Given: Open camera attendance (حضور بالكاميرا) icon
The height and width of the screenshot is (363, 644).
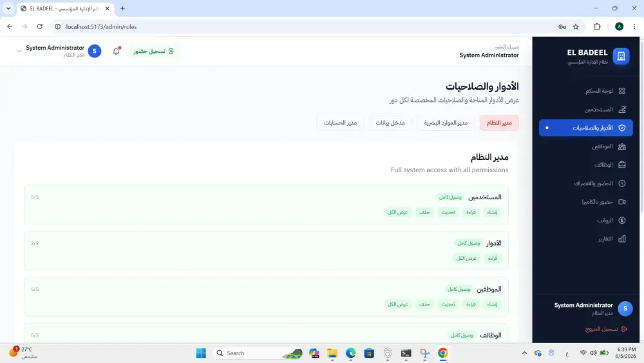Looking at the screenshot, I should pos(622,202).
